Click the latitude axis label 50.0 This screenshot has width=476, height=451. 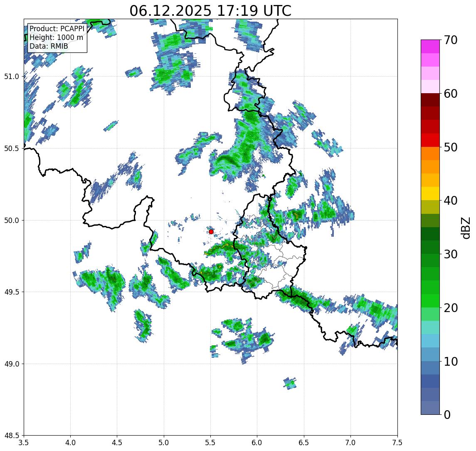(x=12, y=221)
